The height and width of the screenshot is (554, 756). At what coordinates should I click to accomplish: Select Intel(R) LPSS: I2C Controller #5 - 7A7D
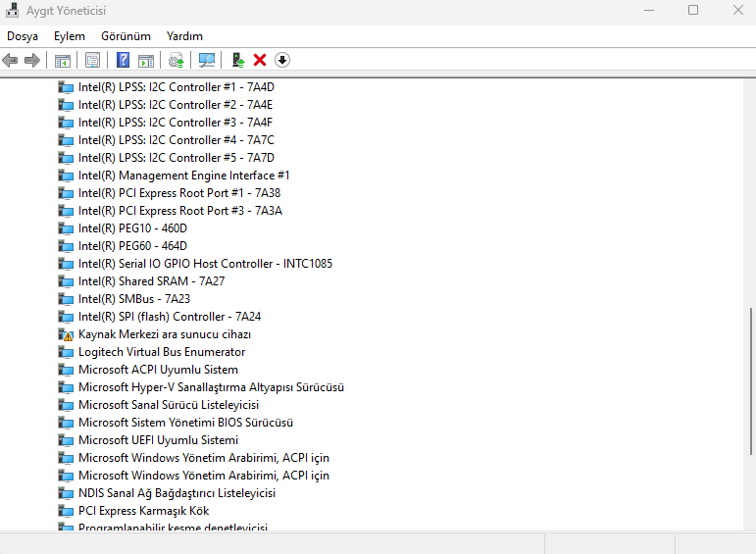176,158
